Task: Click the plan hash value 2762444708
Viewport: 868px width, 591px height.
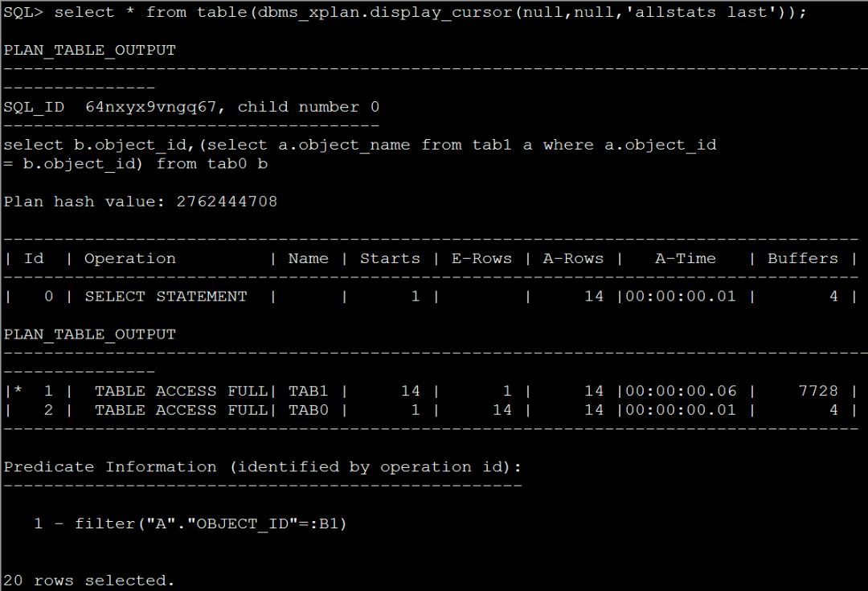Action: tap(227, 201)
